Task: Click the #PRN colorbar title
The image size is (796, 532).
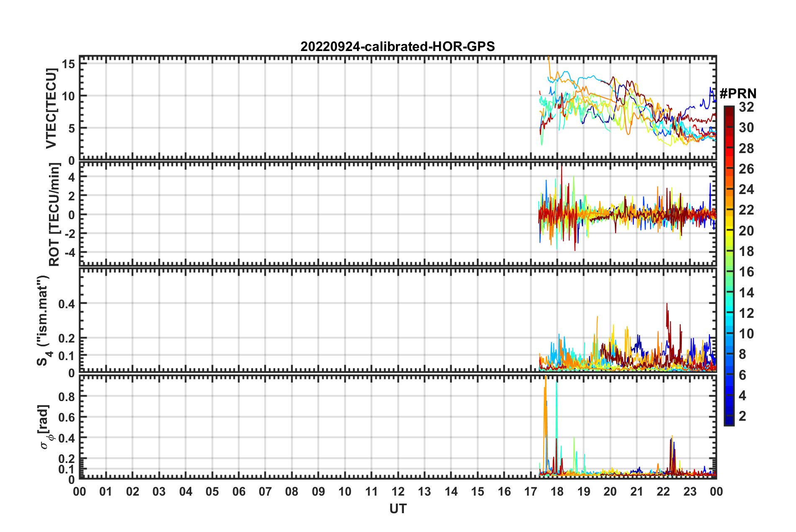Action: pyautogui.click(x=738, y=93)
